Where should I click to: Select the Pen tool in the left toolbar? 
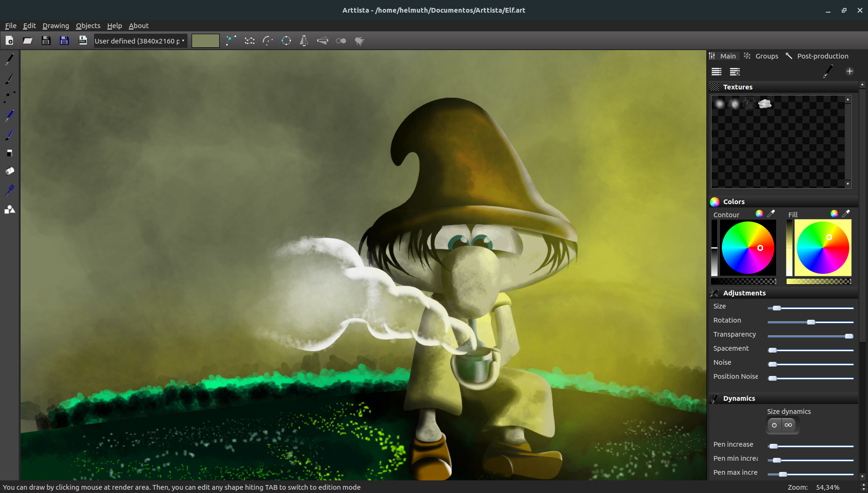click(x=8, y=59)
